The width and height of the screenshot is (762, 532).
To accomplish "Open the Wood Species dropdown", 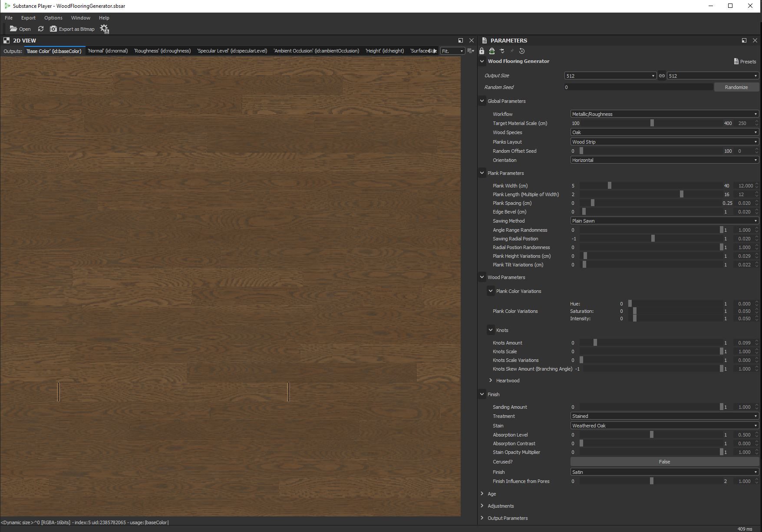I will click(x=664, y=132).
